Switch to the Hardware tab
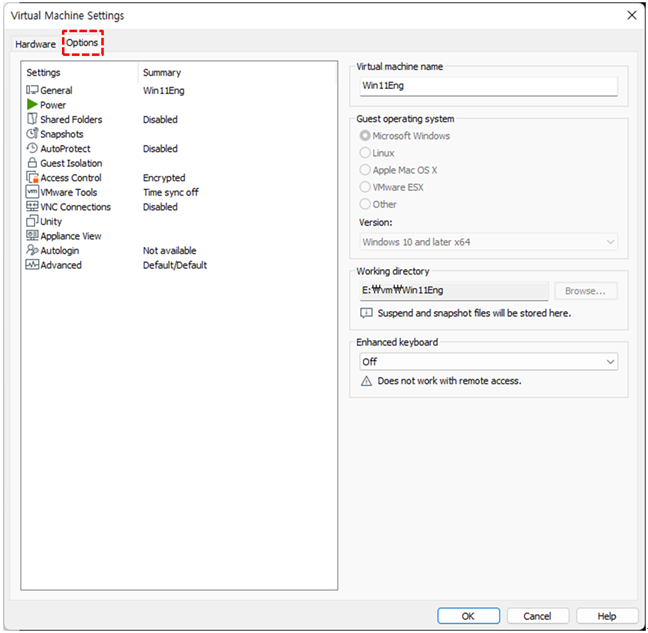The width and height of the screenshot is (648, 633). (36, 44)
